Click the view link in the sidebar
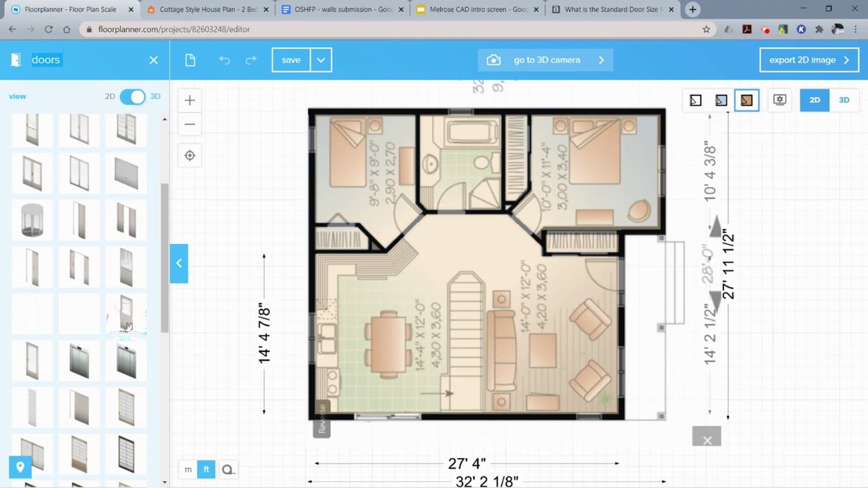 (18, 96)
